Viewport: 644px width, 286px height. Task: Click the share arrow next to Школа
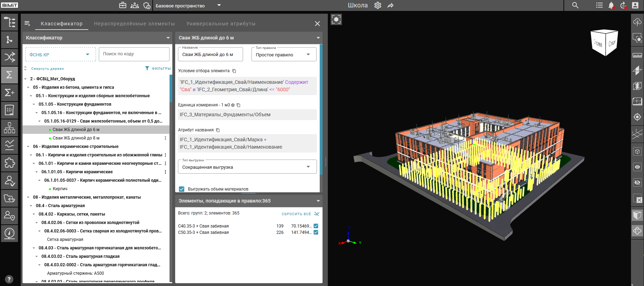click(x=390, y=5)
